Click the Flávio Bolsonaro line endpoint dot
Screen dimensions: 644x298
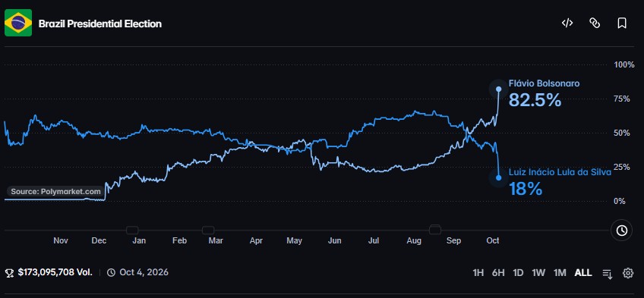click(499, 89)
